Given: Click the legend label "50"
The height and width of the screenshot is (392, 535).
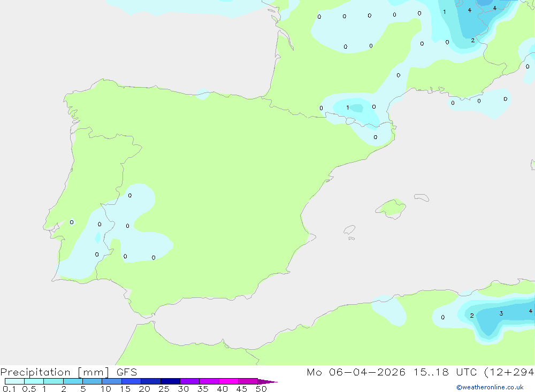Looking at the screenshot, I should (261, 389).
